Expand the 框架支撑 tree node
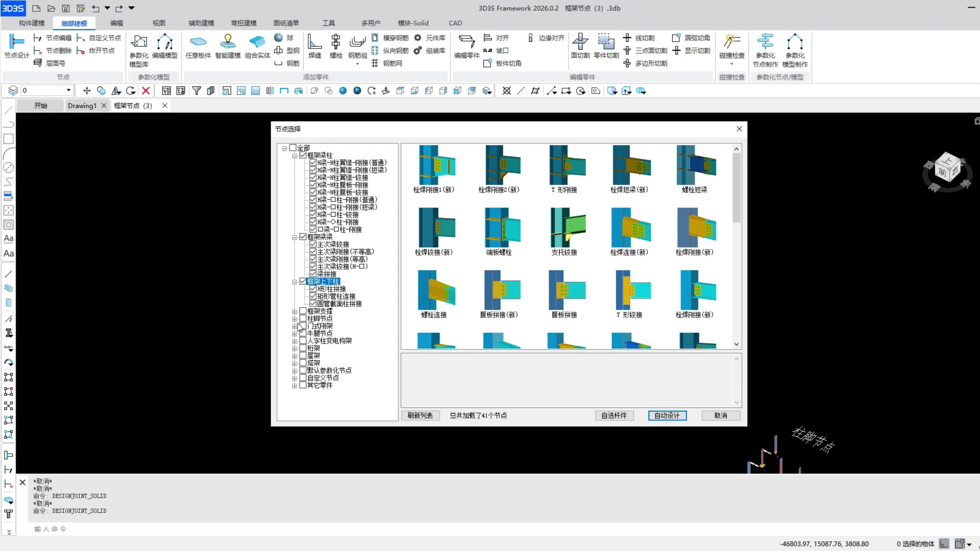Screen dimensions: 980x551 (294, 311)
